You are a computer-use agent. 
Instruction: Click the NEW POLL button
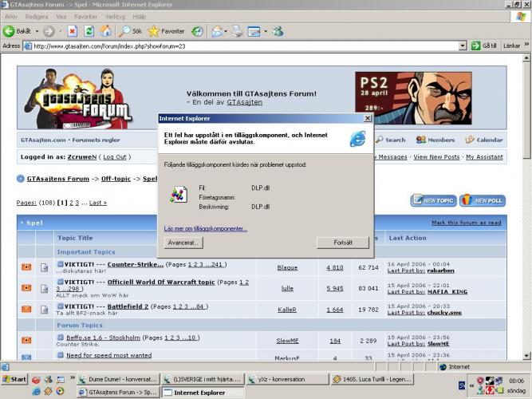[483, 200]
